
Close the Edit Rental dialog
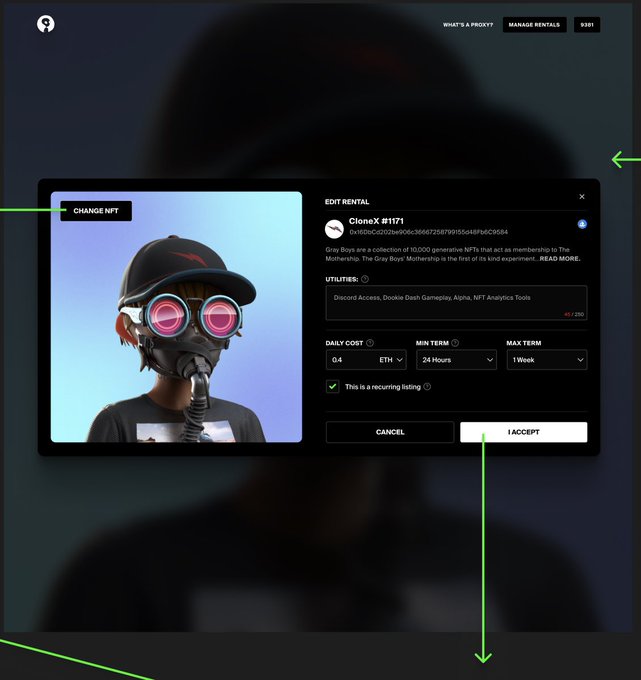point(582,196)
